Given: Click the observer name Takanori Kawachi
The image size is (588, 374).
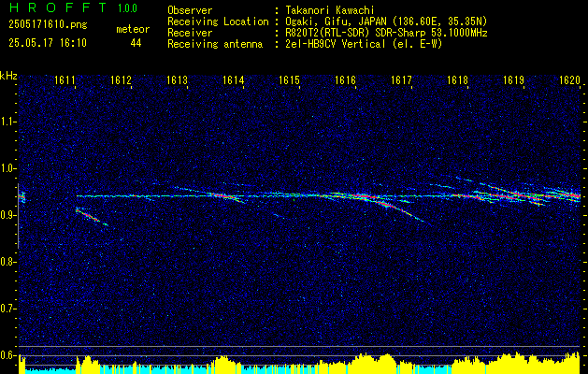Looking at the screenshot, I should coord(330,10).
